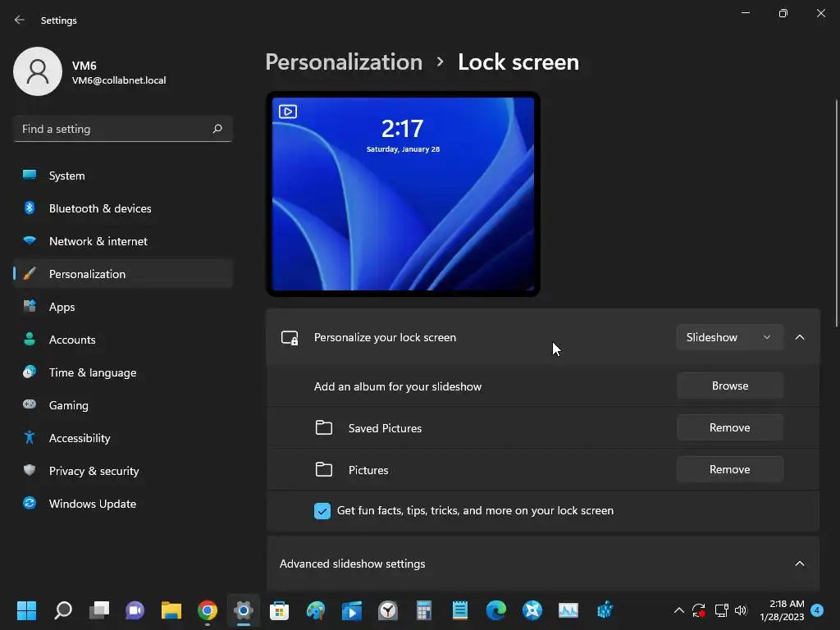Image resolution: width=840 pixels, height=630 pixels.
Task: Browse to add a slideshow album
Action: (729, 386)
